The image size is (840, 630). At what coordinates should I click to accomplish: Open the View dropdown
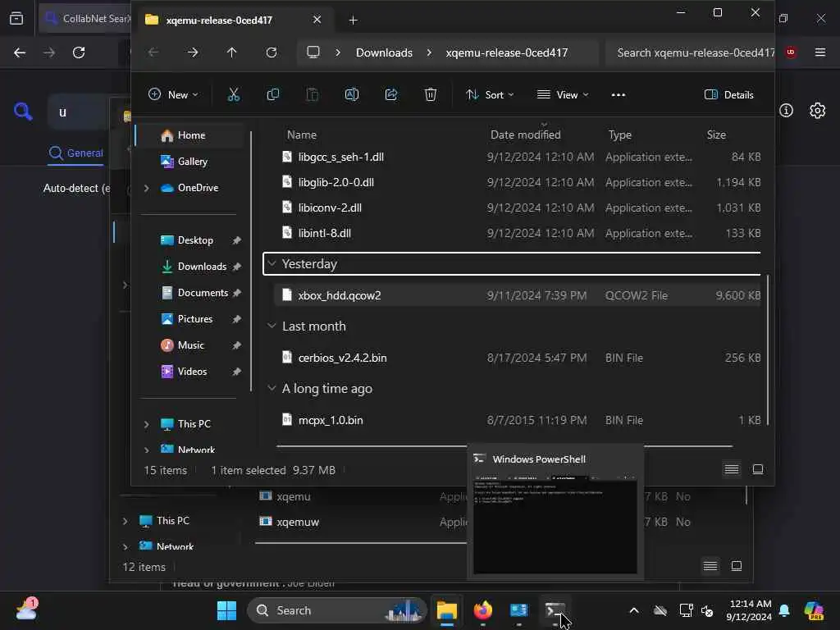click(563, 95)
